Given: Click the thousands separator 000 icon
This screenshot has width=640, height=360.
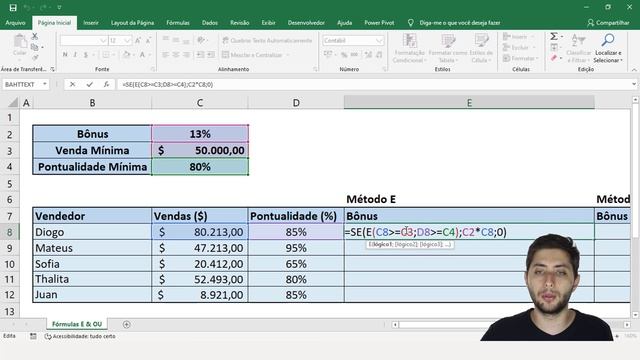Looking at the screenshot, I should [354, 55].
